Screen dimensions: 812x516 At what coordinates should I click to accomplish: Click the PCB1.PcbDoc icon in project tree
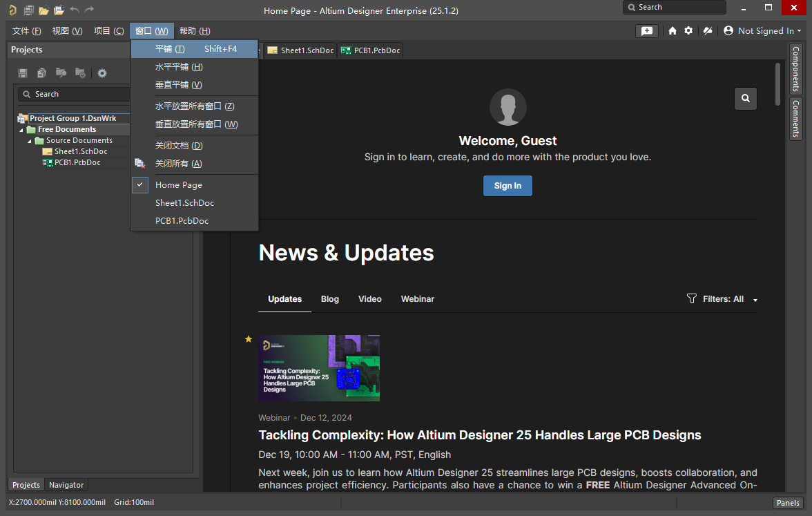(x=47, y=163)
